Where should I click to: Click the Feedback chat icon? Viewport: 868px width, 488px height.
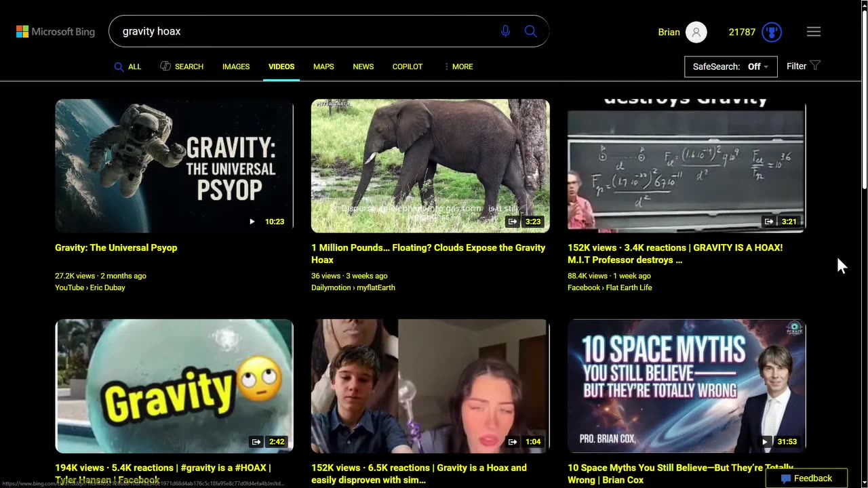point(786,479)
